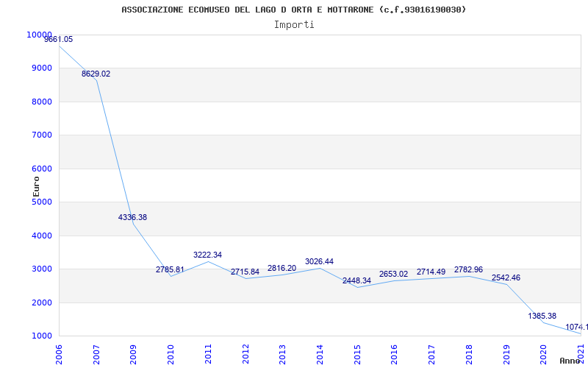Select the 9661.05 data label
This screenshot has height=368, width=588.
59,40
